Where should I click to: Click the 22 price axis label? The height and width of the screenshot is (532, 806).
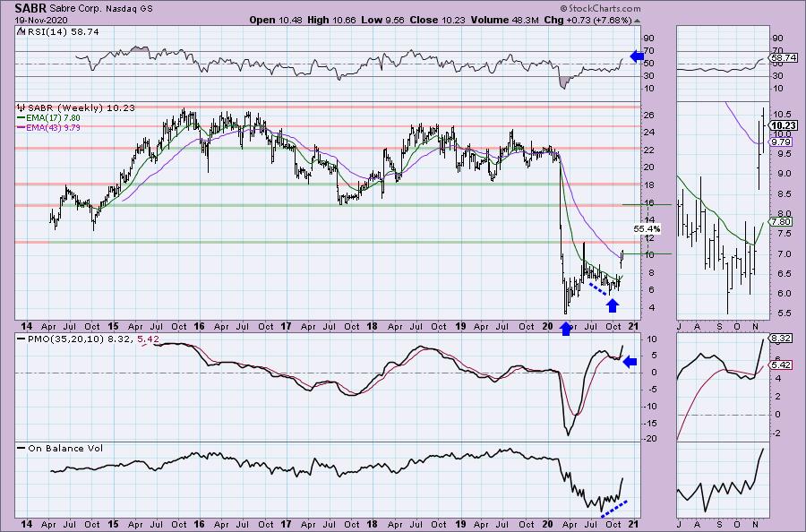click(648, 150)
